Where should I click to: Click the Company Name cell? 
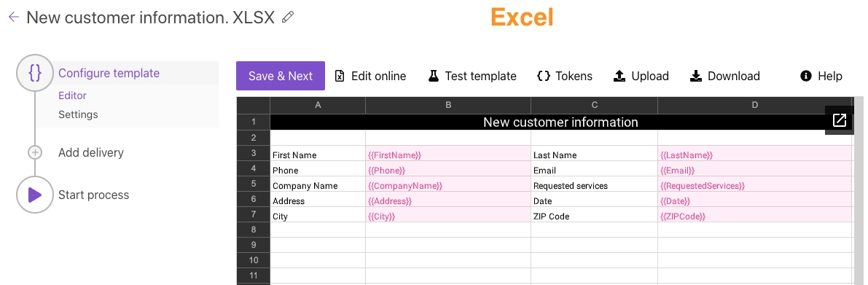[x=318, y=184]
